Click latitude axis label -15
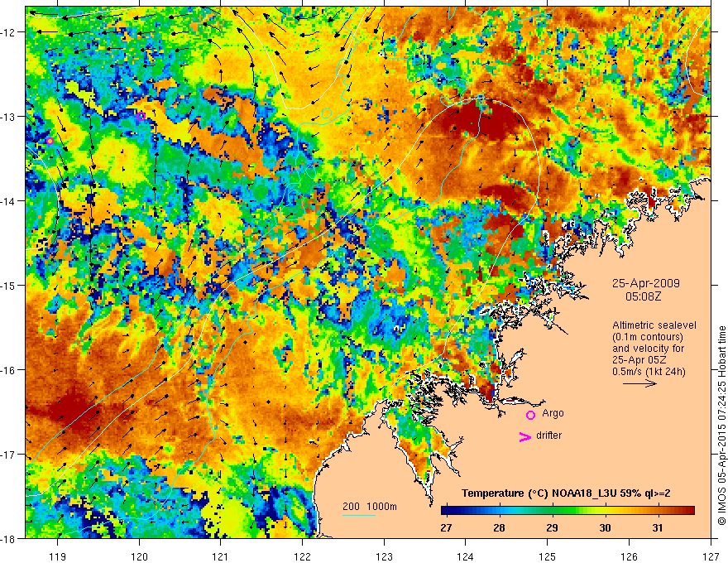This screenshot has height=563, width=728. click(x=9, y=285)
